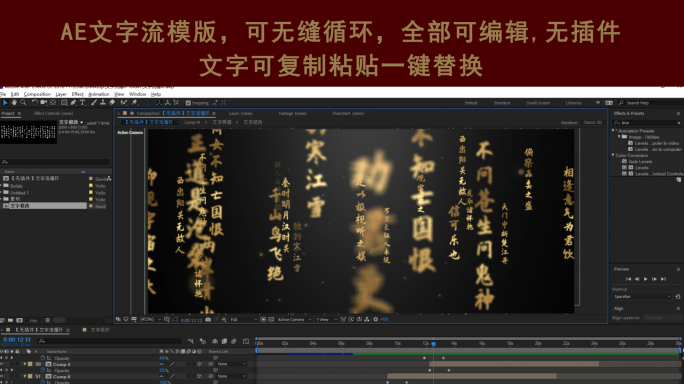Click the Play button in Preview panel
The image size is (684, 384).
point(646,279)
